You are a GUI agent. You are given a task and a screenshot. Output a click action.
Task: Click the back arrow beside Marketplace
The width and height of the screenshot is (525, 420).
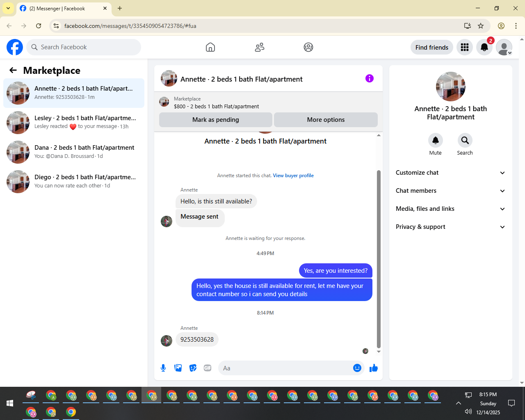(13, 70)
